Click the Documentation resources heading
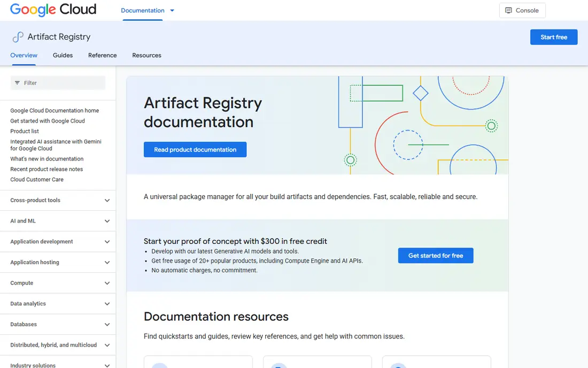Screen dimensions: 588x368 click(x=216, y=317)
